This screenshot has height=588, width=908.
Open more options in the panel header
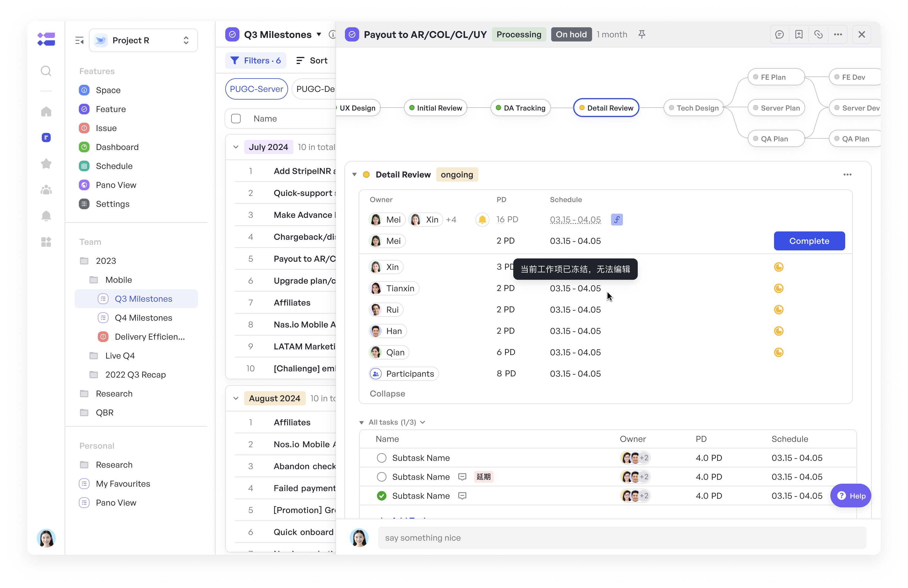pyautogui.click(x=838, y=35)
